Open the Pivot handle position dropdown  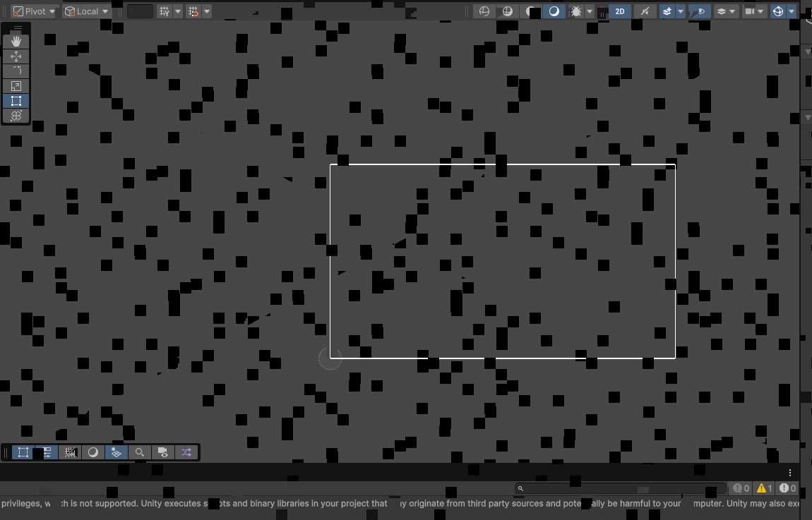tap(33, 11)
